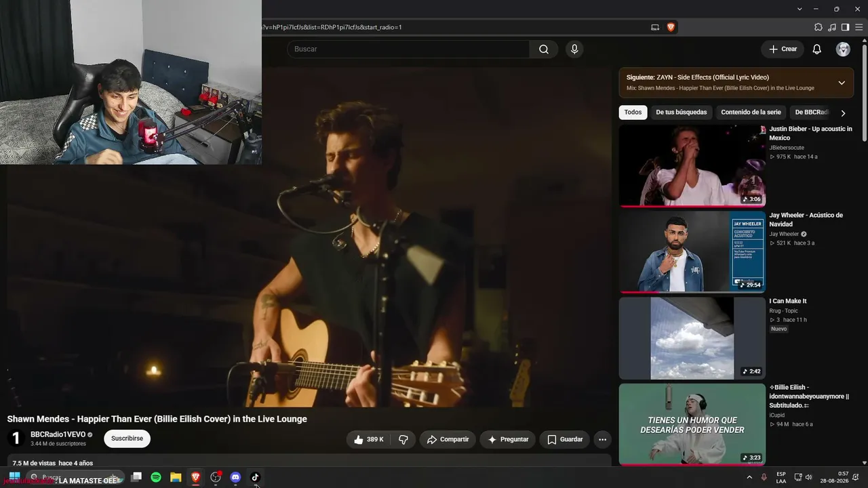868x488 pixels.
Task: Click the Preguntar button
Action: coord(508,439)
